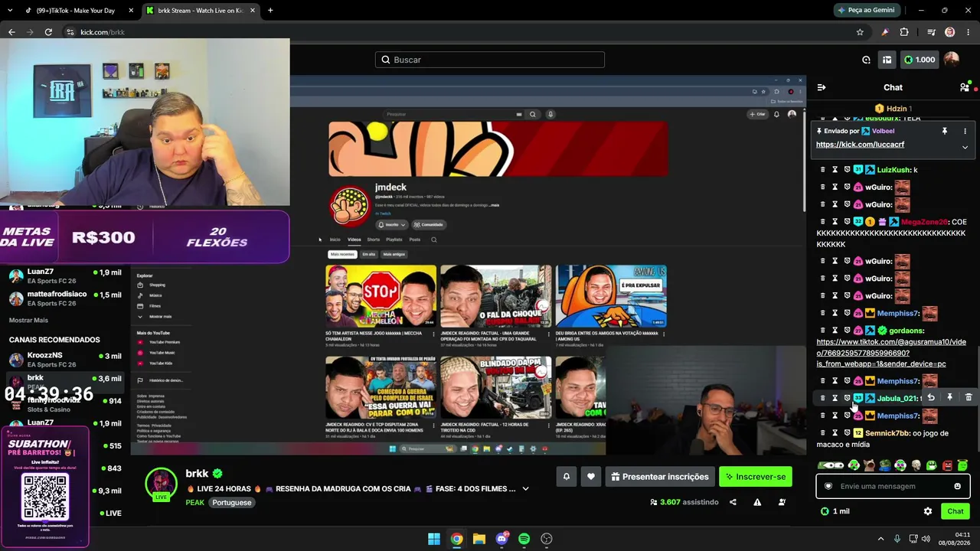
Task: Bookmark this page with the star icon
Action: [860, 32]
